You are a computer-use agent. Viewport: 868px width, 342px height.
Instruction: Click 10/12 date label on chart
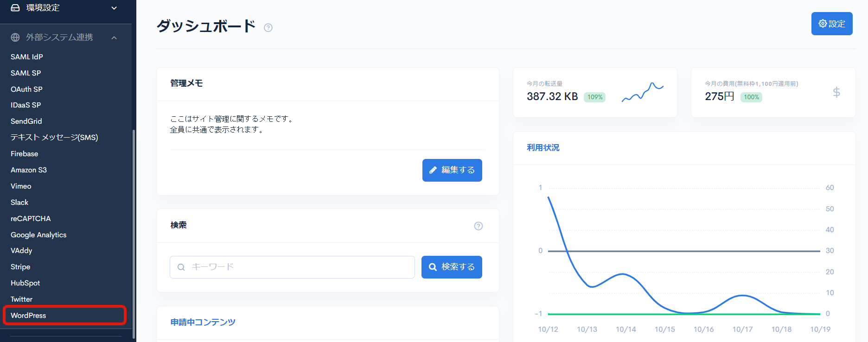[548, 329]
